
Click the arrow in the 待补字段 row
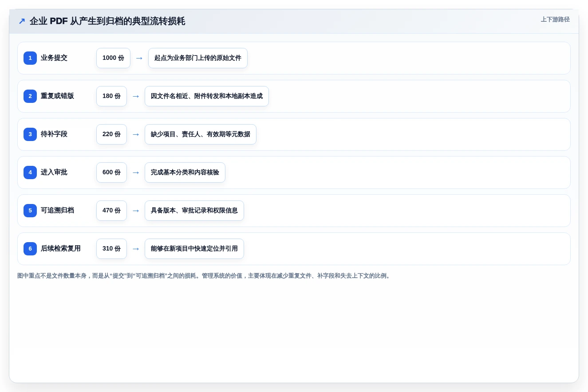(136, 134)
